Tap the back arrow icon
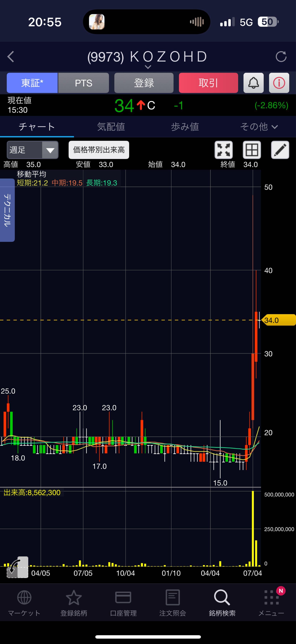296x644 pixels. tap(11, 57)
